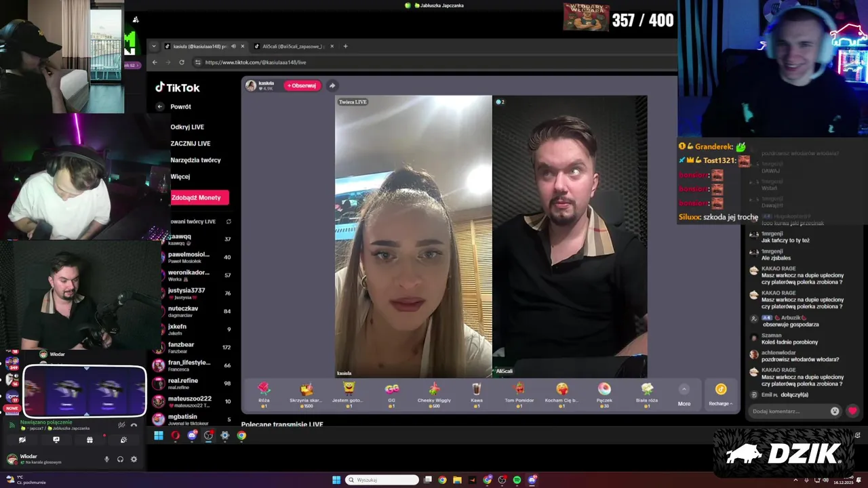
Task: Expand Więcej in TikTok sidebar
Action: click(180, 176)
